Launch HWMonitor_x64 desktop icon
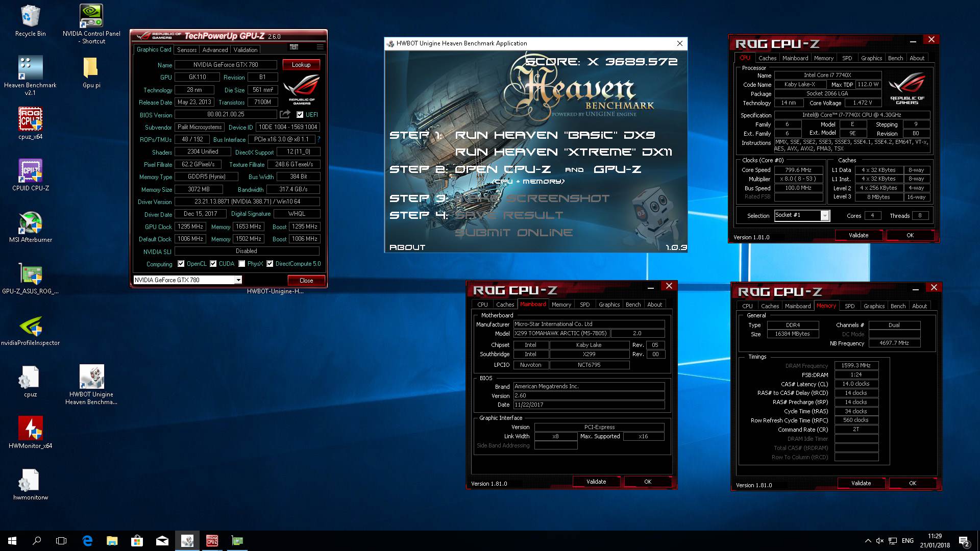Viewport: 980px width, 551px height. pos(31,433)
